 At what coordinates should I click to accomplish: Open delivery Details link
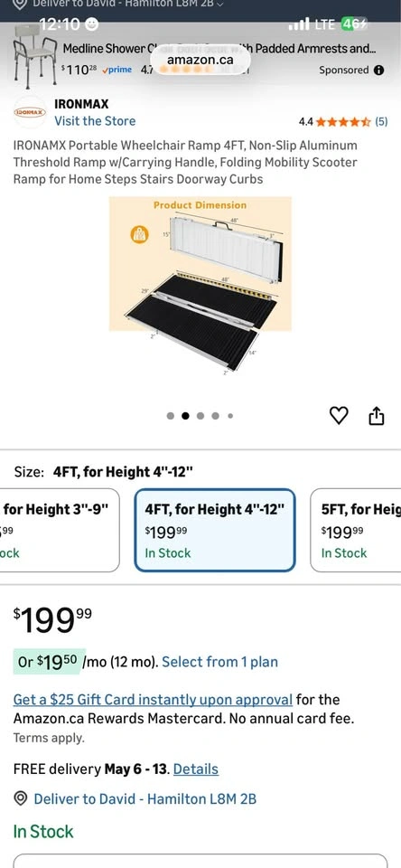196,769
